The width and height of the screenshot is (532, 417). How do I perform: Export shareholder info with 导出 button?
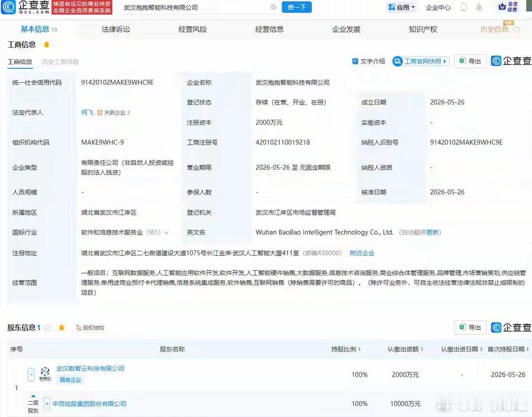coord(470,327)
